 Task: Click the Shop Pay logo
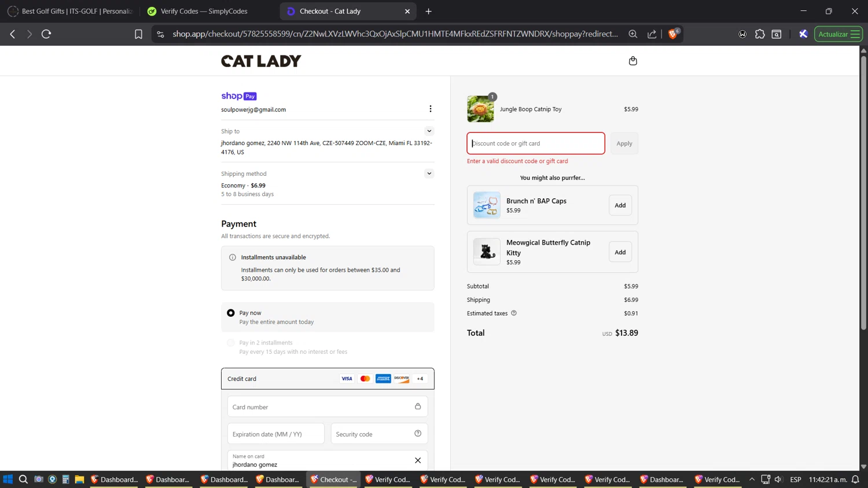[239, 96]
